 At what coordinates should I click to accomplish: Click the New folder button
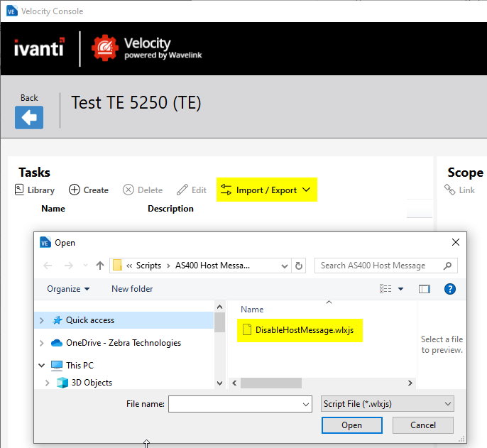(x=132, y=289)
